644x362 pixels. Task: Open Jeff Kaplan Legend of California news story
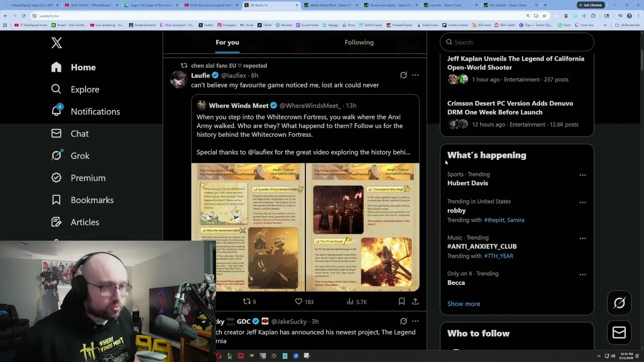coord(516,63)
